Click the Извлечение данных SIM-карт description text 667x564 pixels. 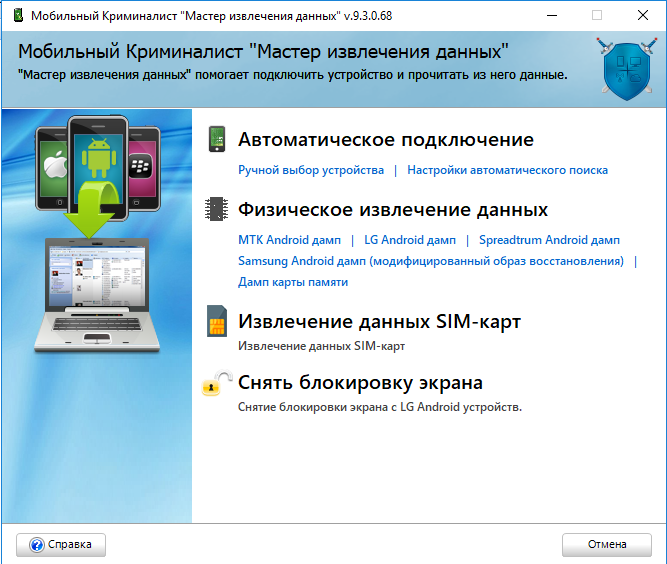(x=321, y=346)
